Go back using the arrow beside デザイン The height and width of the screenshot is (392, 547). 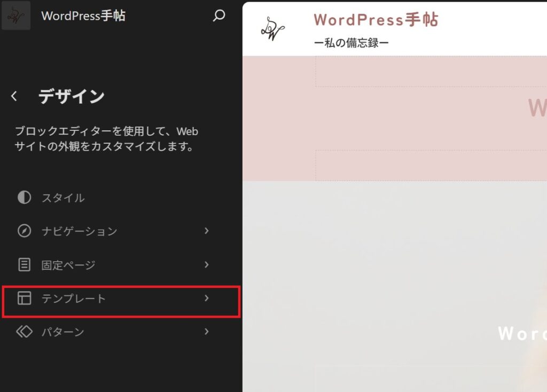(14, 96)
